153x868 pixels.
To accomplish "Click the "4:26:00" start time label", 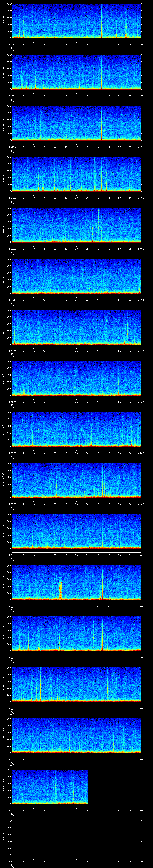I will click(12, 147).
